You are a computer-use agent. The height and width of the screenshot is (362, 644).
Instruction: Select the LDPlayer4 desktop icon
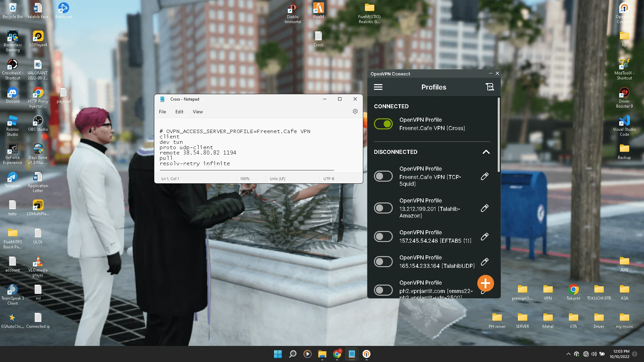[x=38, y=39]
